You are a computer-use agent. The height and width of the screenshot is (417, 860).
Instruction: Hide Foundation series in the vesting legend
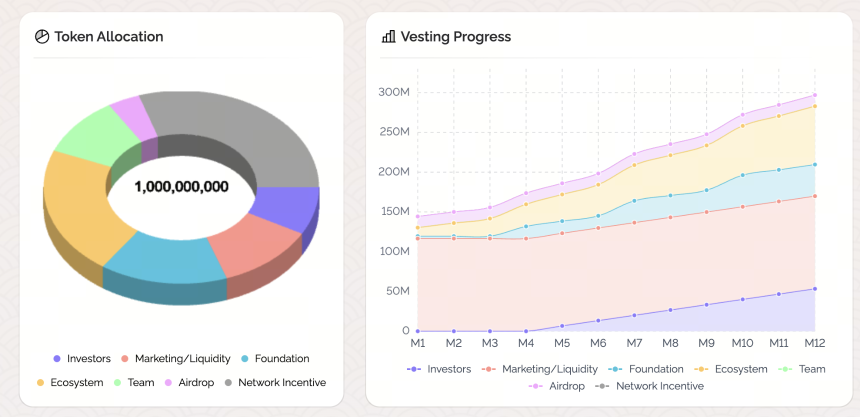[645, 369]
